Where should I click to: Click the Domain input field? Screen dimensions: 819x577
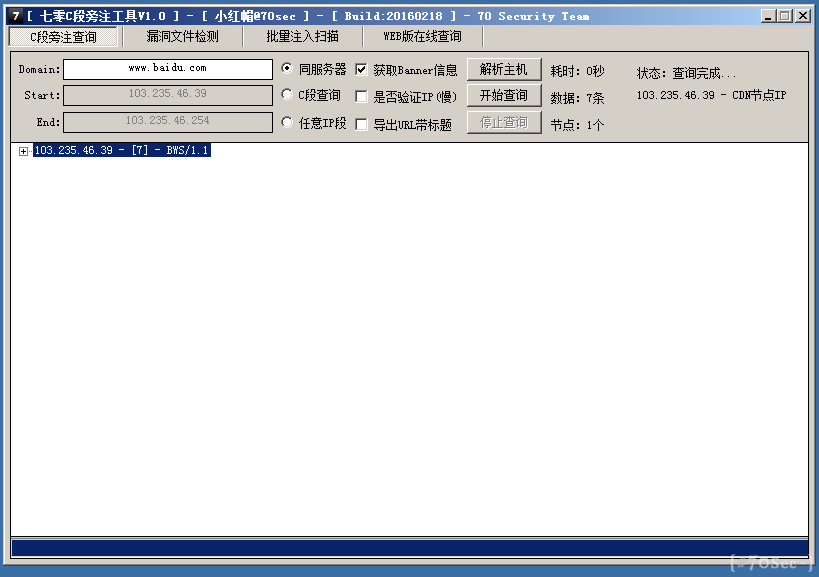pyautogui.click(x=168, y=69)
